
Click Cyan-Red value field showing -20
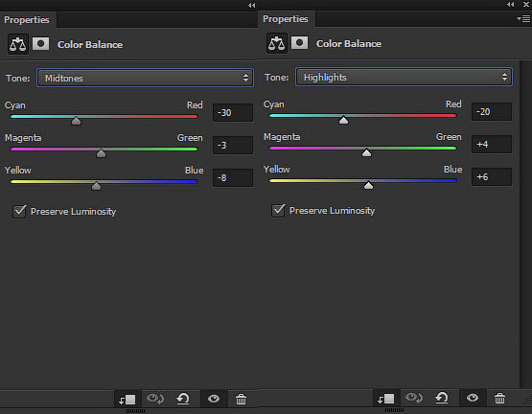click(x=492, y=111)
